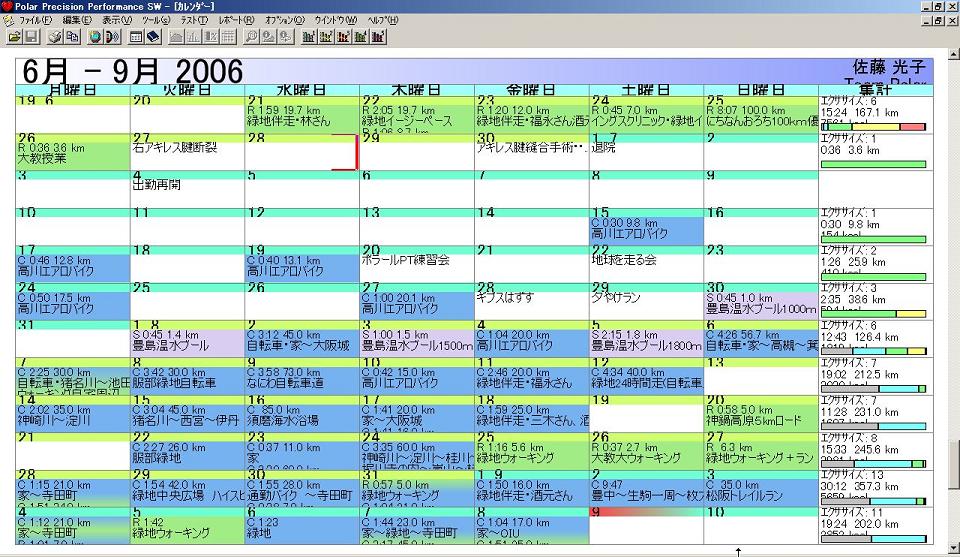Select the 須磨海水浴場 entry

pyautogui.click(x=282, y=421)
